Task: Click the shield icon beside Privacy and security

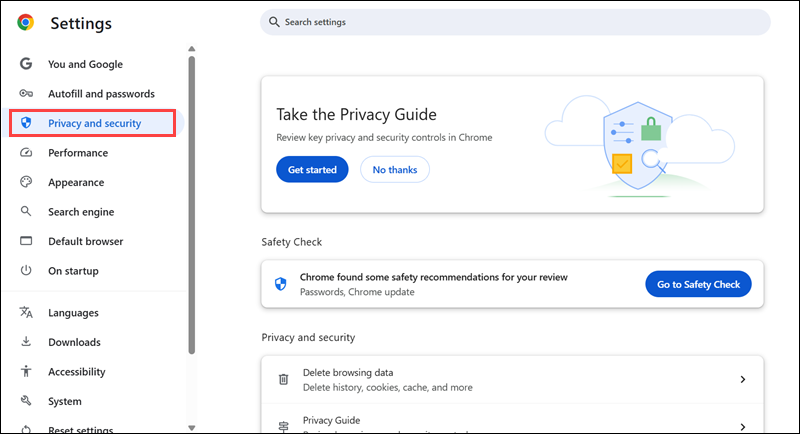Action: tap(26, 123)
